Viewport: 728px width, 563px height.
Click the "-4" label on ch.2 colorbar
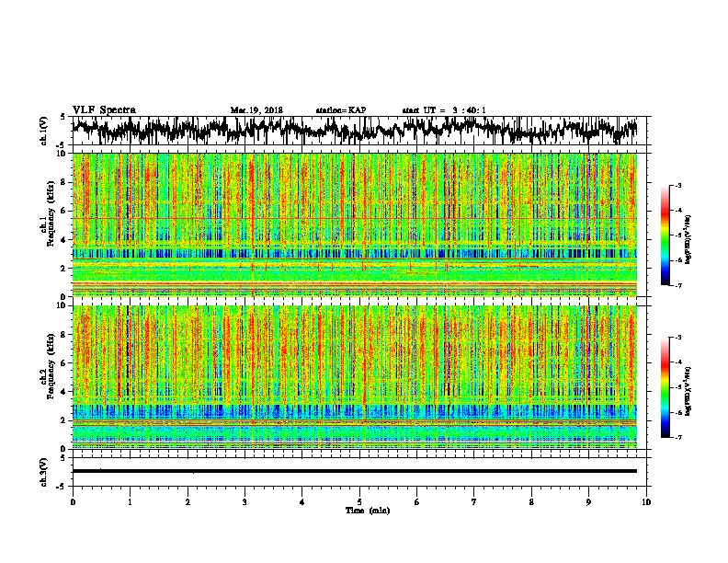[677, 362]
